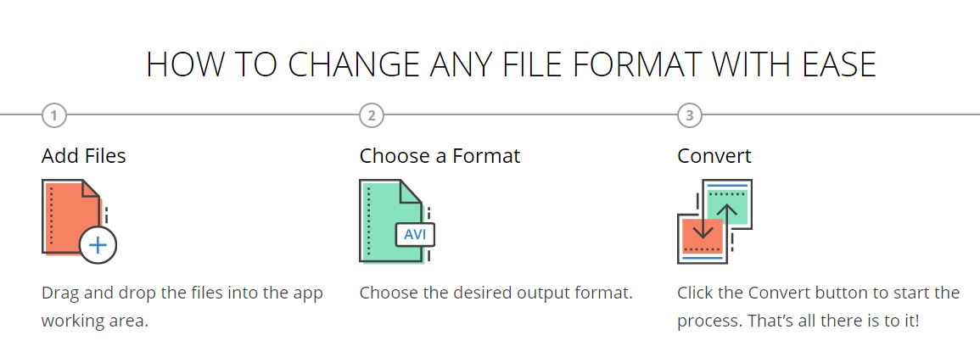Click the main title about changing file format

coord(512,64)
